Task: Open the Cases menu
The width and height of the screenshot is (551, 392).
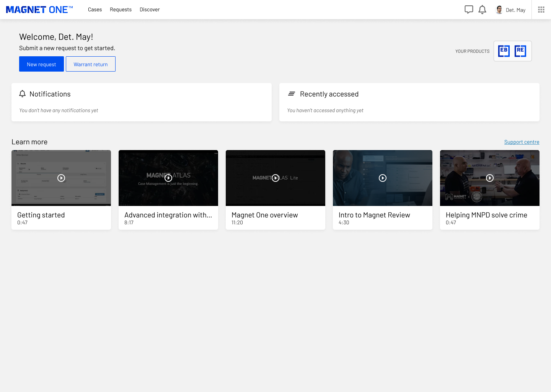Action: 95,10
